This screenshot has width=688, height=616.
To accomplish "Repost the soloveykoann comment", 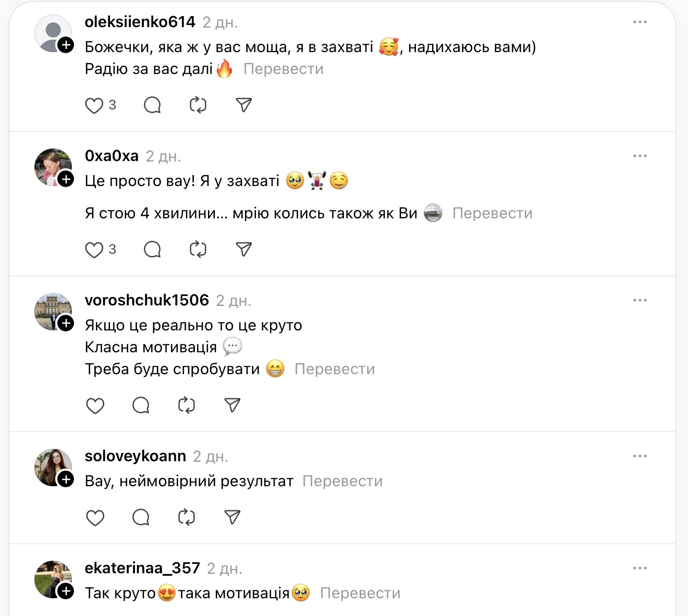I will point(187,518).
